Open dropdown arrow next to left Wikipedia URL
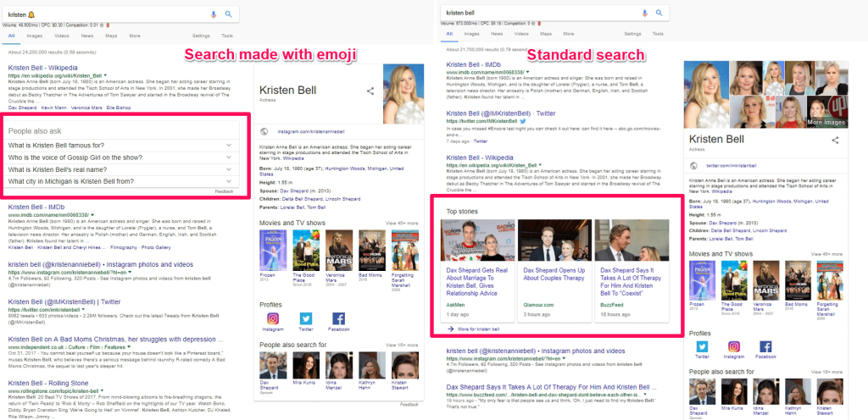This screenshot has width=868, height=420. point(104,75)
